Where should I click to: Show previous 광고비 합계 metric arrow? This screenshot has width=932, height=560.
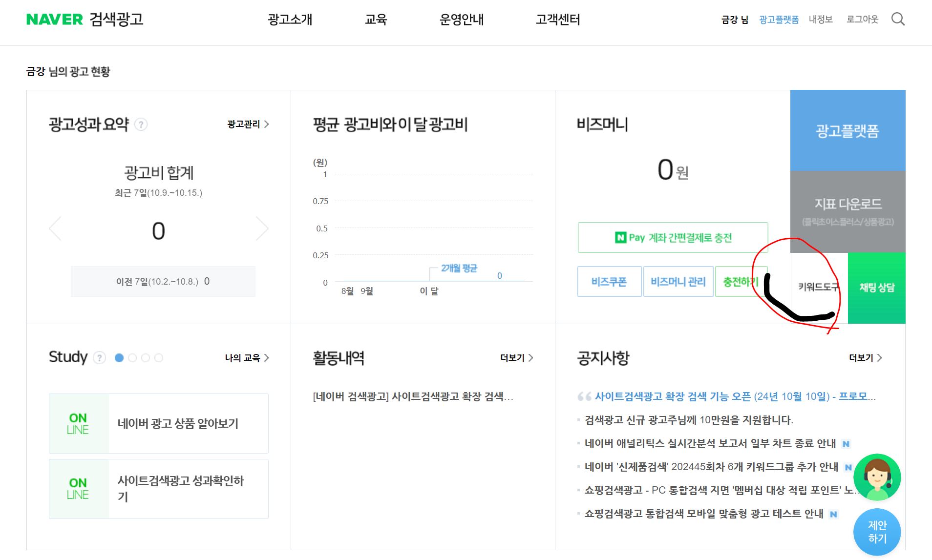pos(55,228)
